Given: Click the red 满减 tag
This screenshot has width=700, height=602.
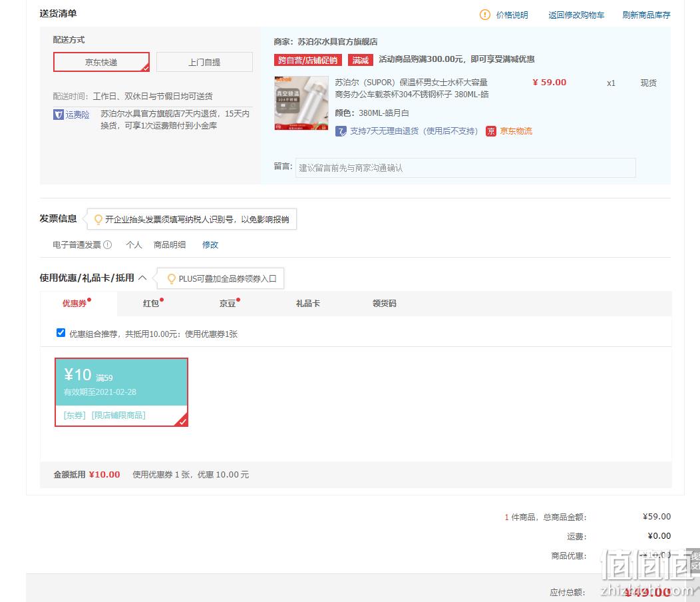Looking at the screenshot, I should pos(360,60).
